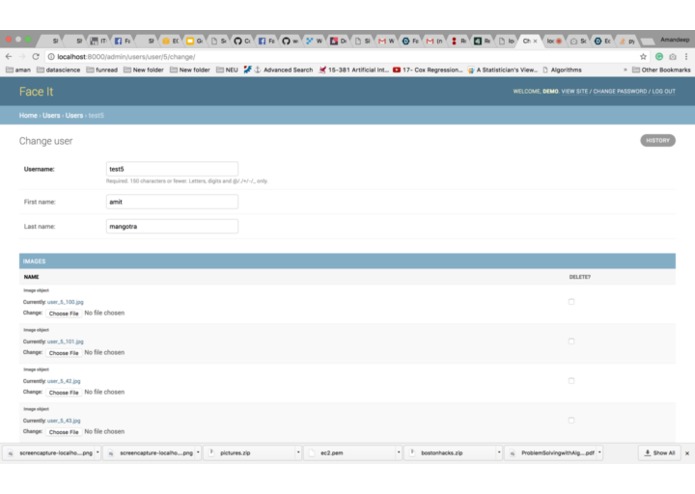The height and width of the screenshot is (494, 695).
Task: Tick delete checkbox for user_5_100.jpg
Action: pyautogui.click(x=571, y=302)
